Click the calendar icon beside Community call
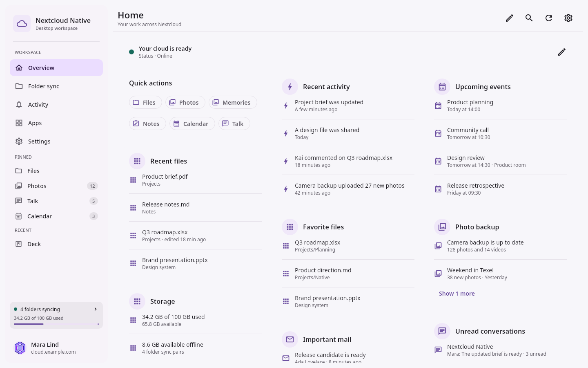Screen dimensions: 588x368 [x=438, y=133]
